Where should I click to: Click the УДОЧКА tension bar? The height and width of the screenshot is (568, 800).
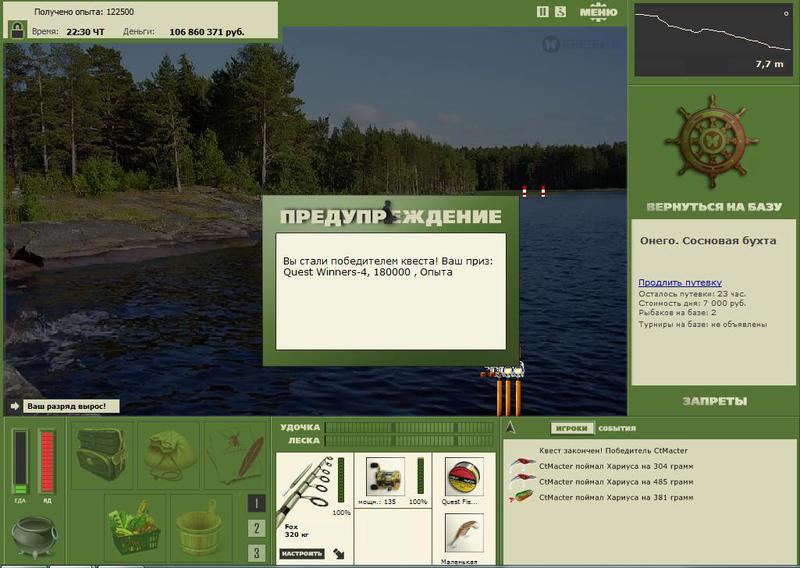(409, 427)
